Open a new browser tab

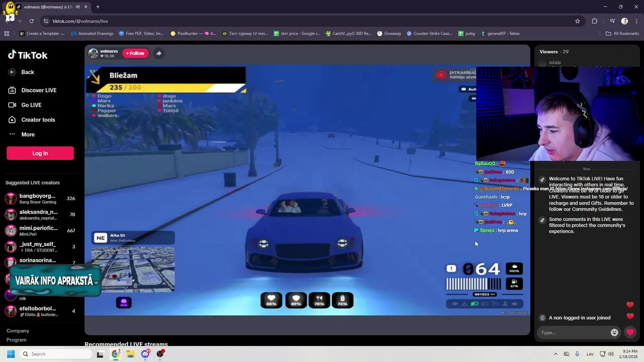point(98,7)
